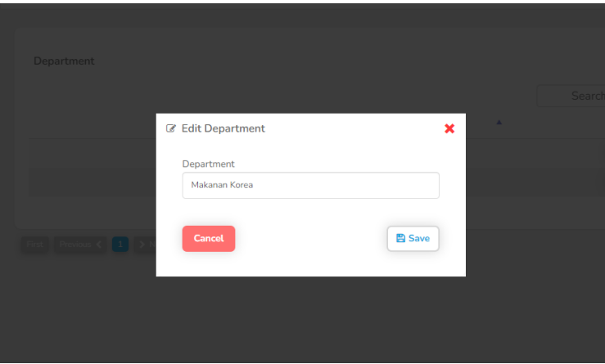The image size is (605, 364).
Task: Go to Previous page in pagination
Action: [76, 245]
